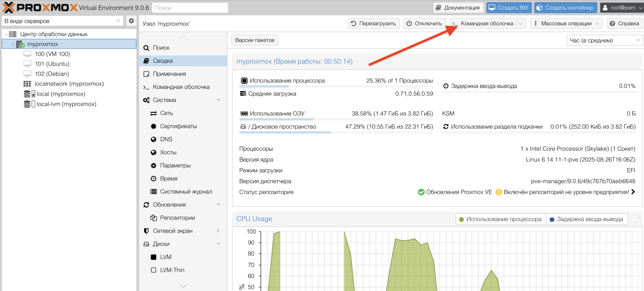Open Примечания in the node menu

[183, 74]
